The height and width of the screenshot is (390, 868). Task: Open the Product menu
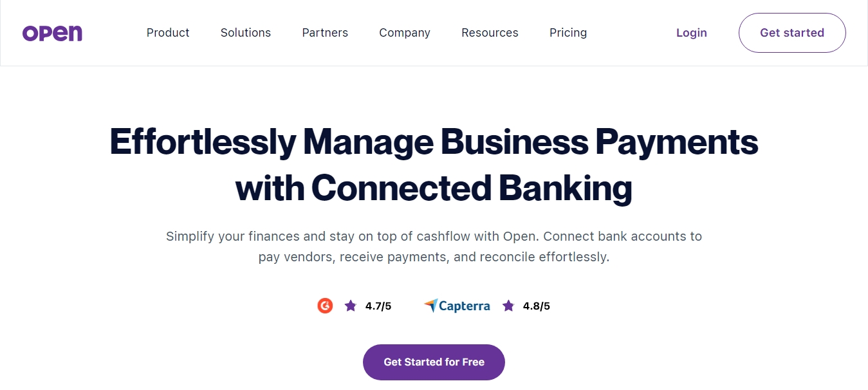(x=168, y=33)
